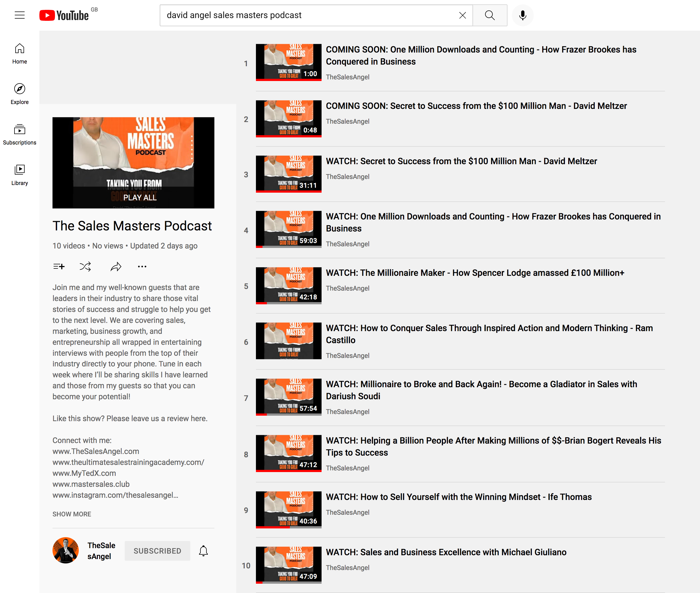
Task: Shuffle play the playlist
Action: coord(85,267)
